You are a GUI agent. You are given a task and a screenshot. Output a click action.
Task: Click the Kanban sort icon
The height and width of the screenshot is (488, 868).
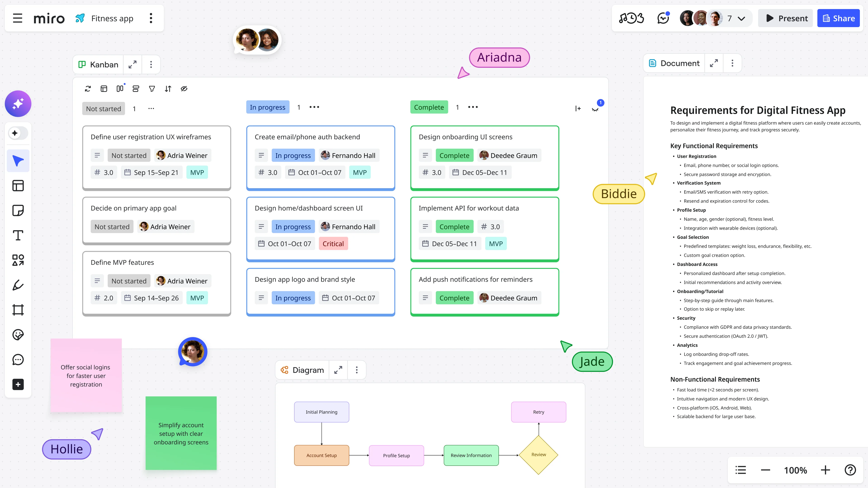coord(168,89)
